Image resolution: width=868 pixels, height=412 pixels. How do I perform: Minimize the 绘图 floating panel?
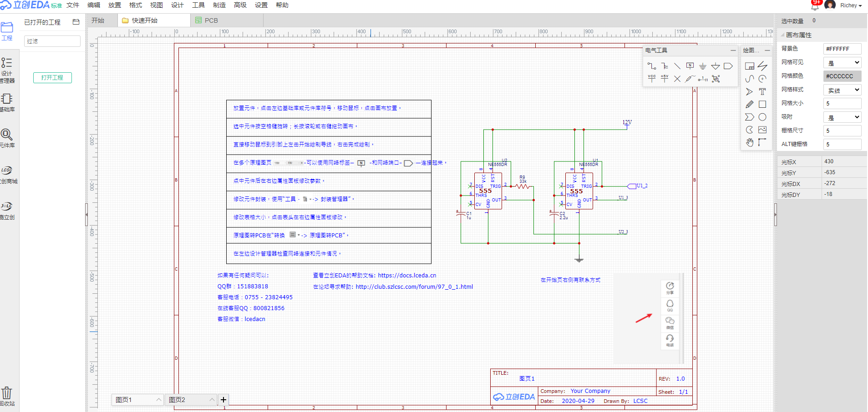pos(767,50)
